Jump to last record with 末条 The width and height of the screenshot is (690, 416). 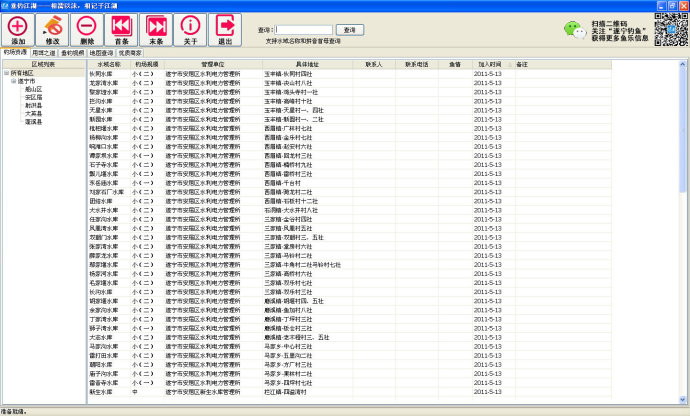(156, 29)
